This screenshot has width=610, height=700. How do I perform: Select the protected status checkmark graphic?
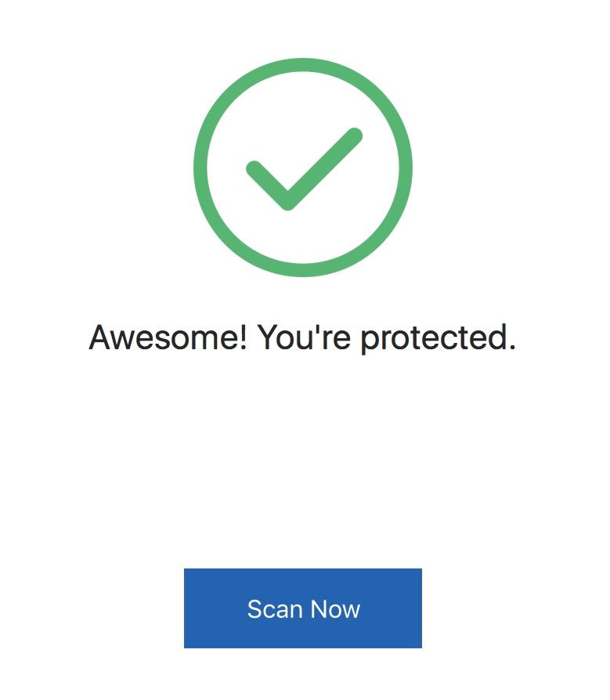pyautogui.click(x=303, y=168)
